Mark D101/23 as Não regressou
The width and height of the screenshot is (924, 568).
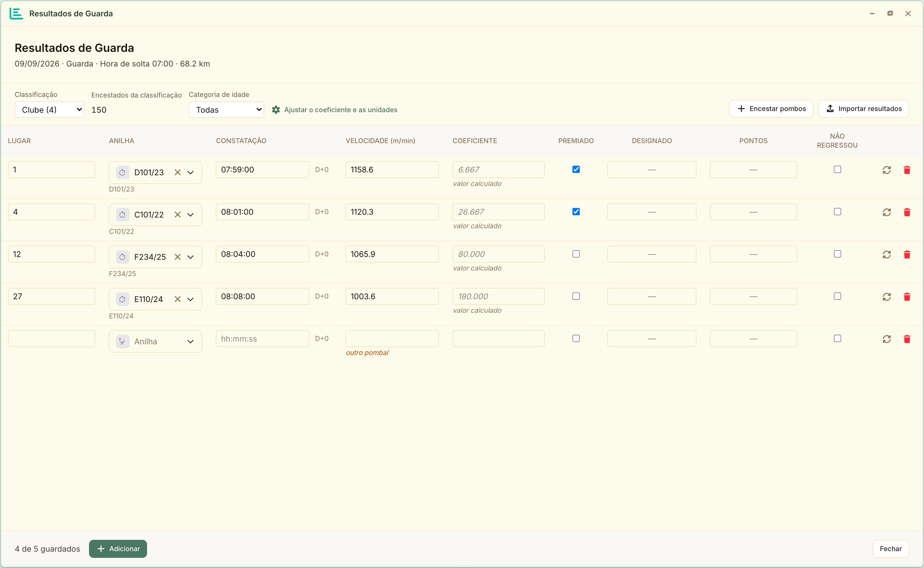(837, 169)
